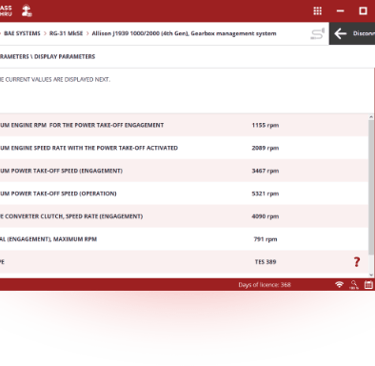Open the apps grid menu icon
This screenshot has height=366, width=375.
click(317, 11)
